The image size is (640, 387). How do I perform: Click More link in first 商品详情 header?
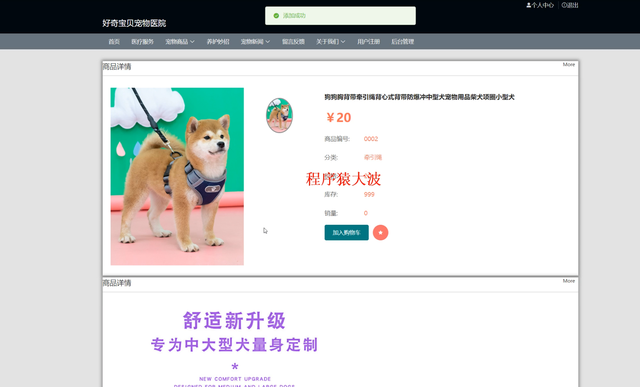(x=569, y=64)
